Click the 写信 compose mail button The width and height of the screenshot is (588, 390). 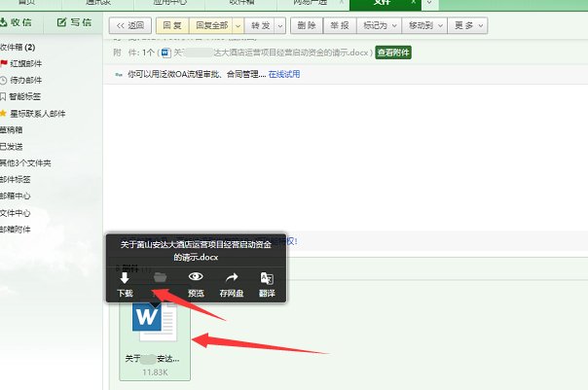pyautogui.click(x=74, y=22)
